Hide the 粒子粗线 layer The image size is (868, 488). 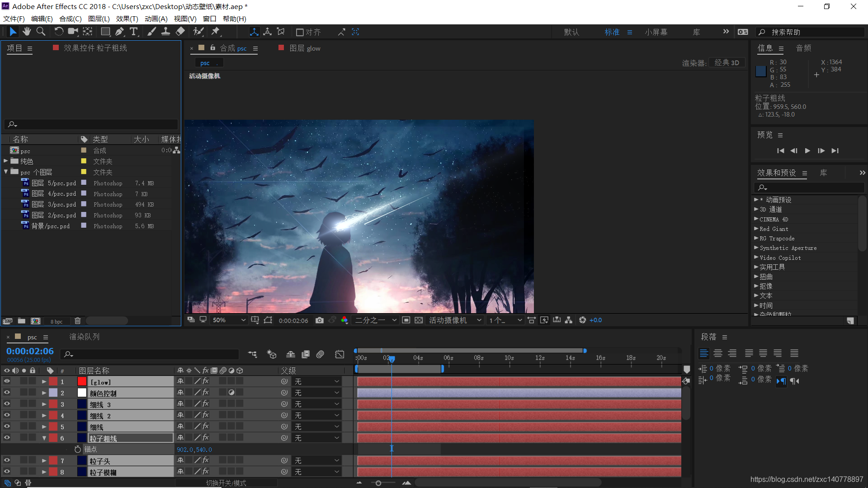click(7, 438)
